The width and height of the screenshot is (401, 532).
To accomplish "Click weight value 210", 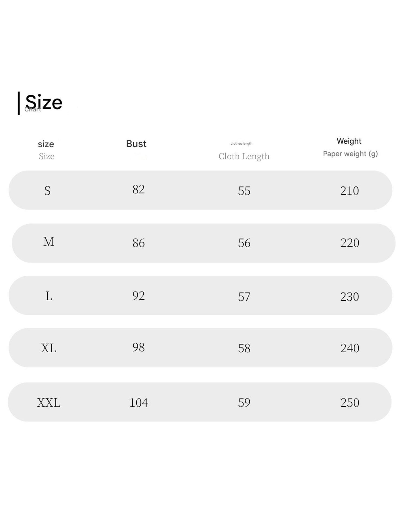I will pyautogui.click(x=350, y=191).
